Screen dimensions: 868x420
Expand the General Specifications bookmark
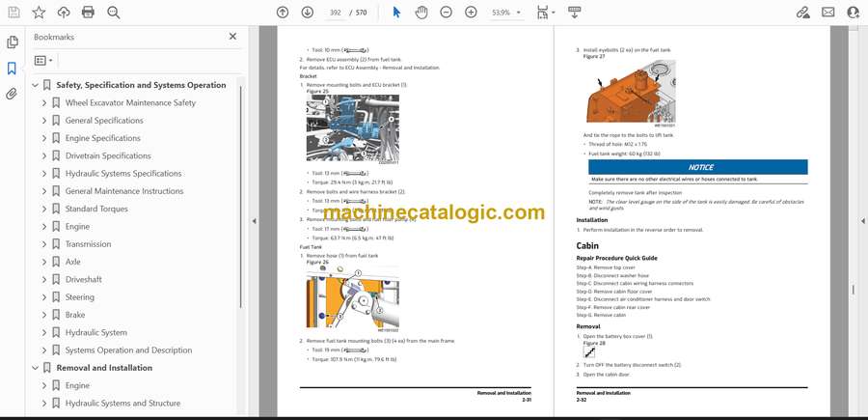(44, 121)
